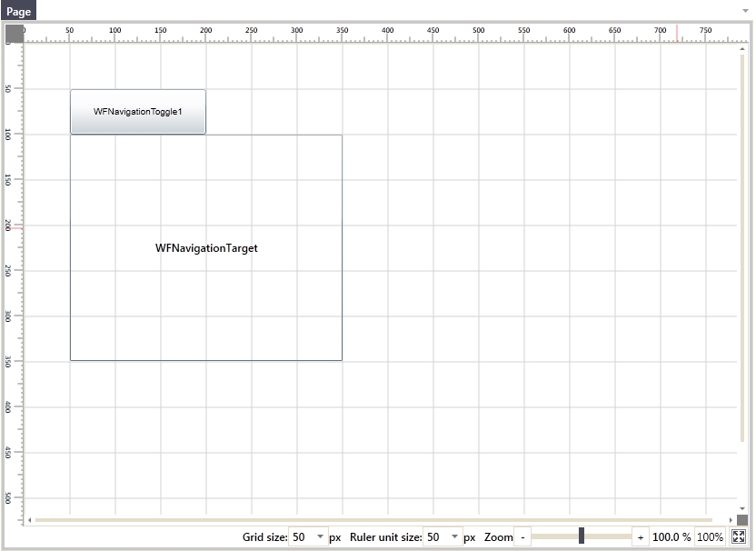Open the Grid size dropdown

(x=322, y=537)
